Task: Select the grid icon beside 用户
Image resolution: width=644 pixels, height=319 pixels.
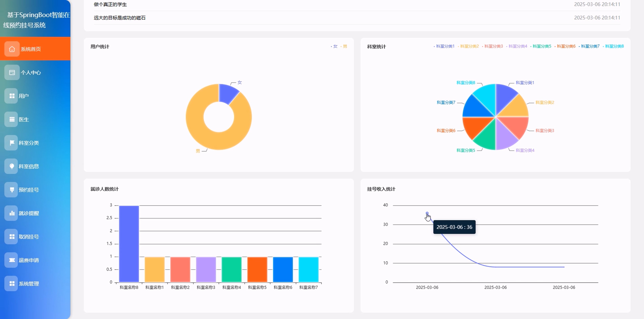Action: click(12, 96)
